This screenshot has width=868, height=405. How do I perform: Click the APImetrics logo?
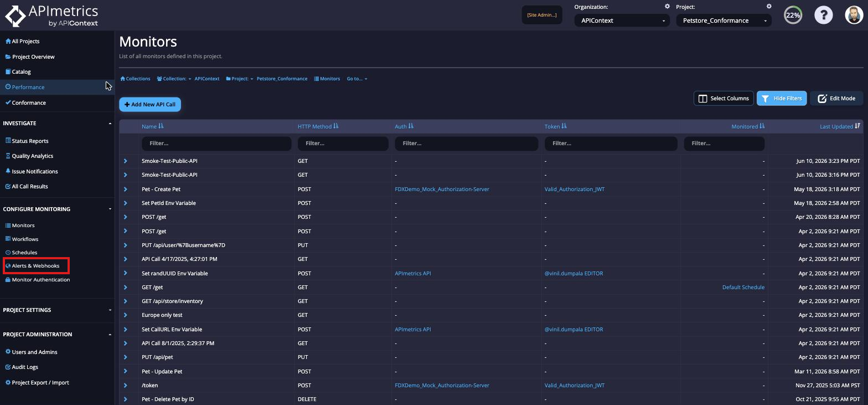[51, 16]
